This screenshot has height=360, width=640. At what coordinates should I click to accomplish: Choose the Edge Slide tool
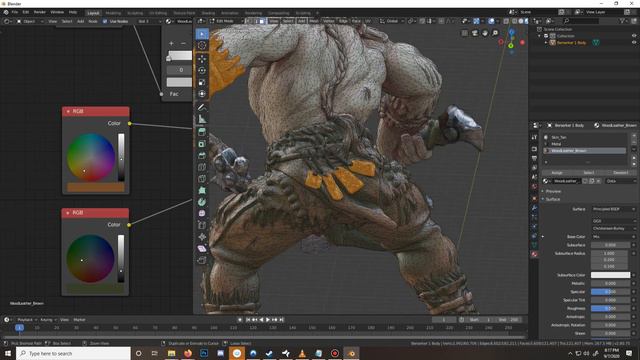tap(202, 225)
